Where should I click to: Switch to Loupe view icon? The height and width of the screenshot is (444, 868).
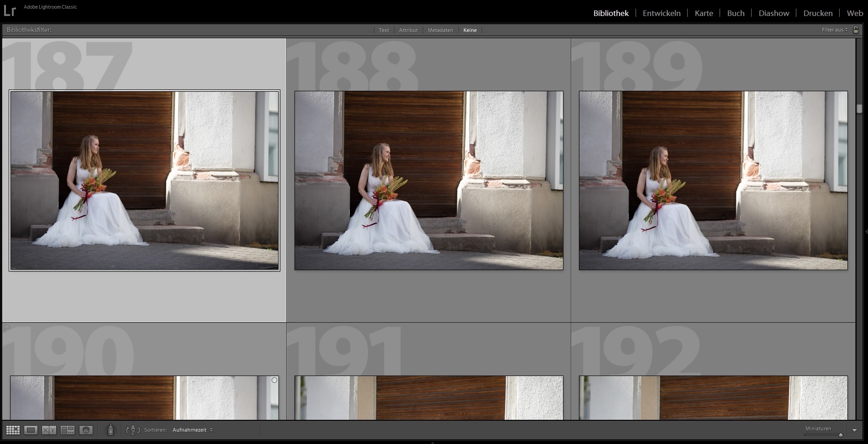click(x=31, y=430)
